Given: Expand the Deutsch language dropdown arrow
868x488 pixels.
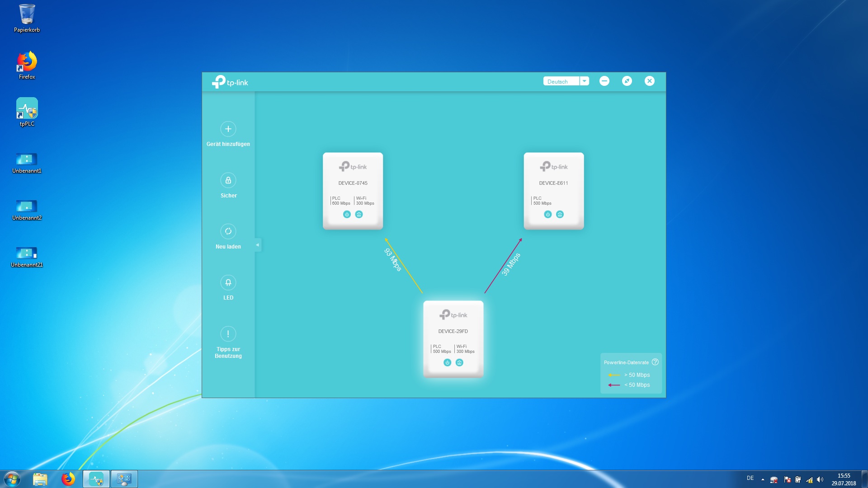Looking at the screenshot, I should pos(584,81).
